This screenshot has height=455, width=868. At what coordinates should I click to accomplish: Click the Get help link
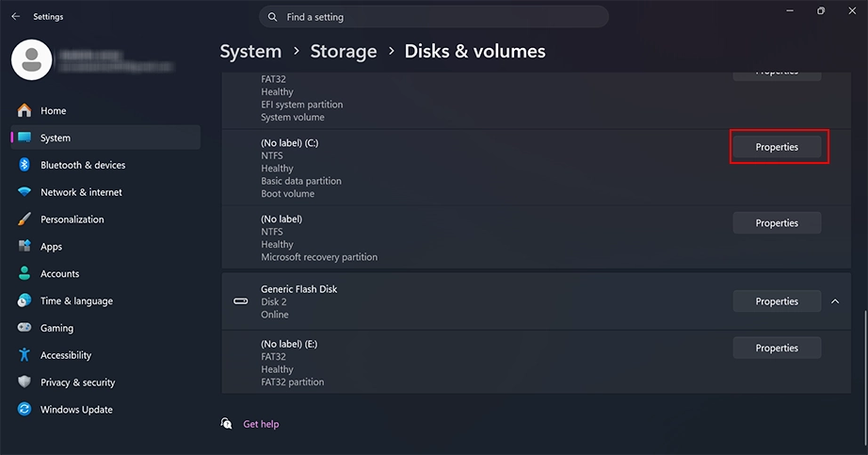click(x=261, y=424)
